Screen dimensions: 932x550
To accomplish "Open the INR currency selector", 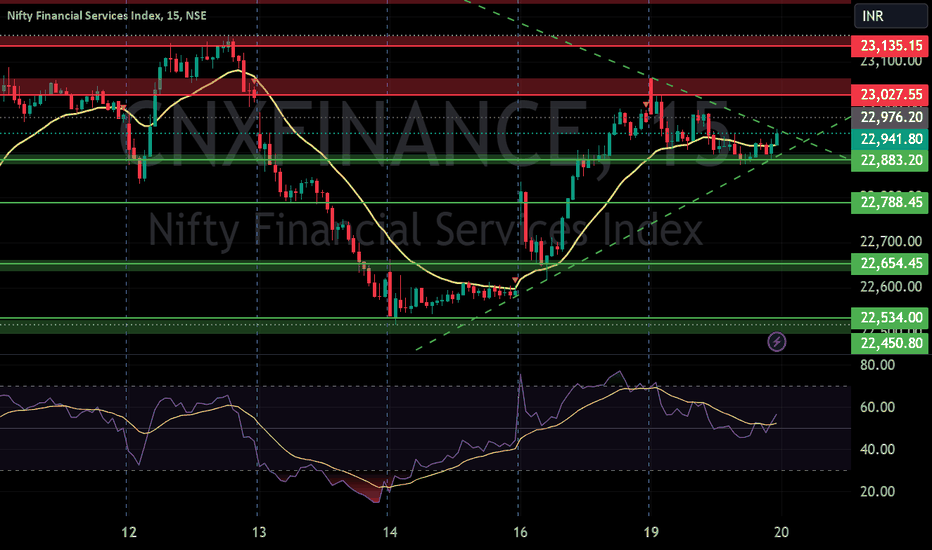I will [890, 16].
